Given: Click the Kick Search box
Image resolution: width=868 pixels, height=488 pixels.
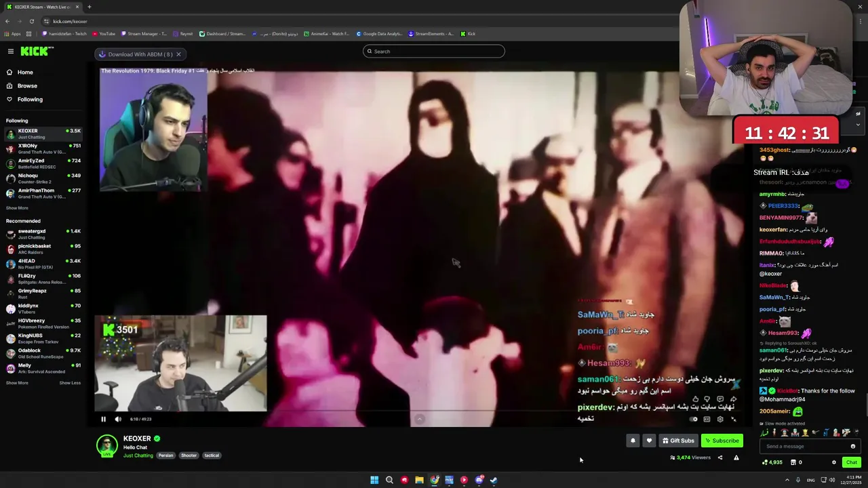Looking at the screenshot, I should (x=434, y=52).
